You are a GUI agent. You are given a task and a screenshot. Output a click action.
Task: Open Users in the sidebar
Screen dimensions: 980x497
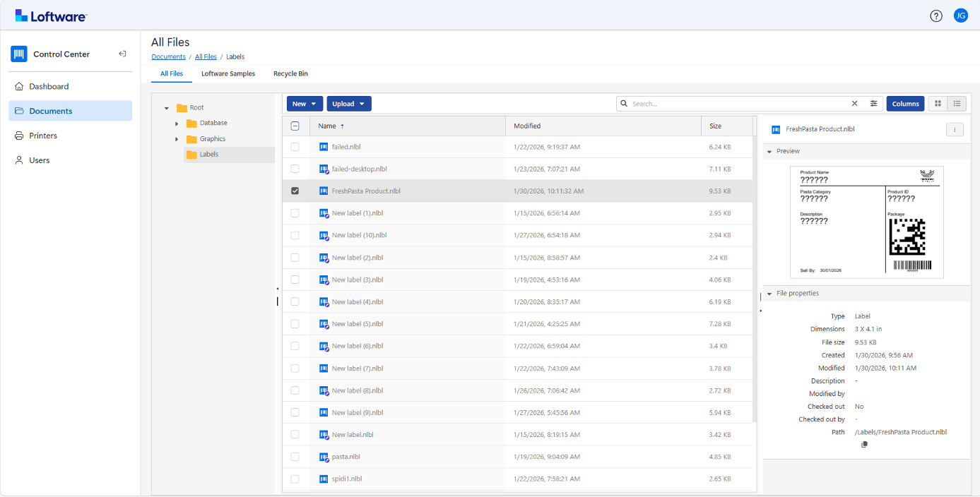pos(70,160)
